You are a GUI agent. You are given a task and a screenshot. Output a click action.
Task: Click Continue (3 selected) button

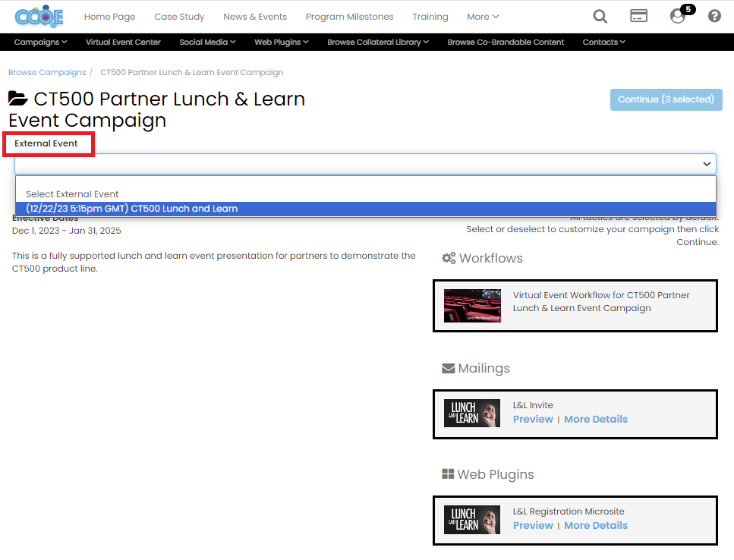pyautogui.click(x=666, y=99)
